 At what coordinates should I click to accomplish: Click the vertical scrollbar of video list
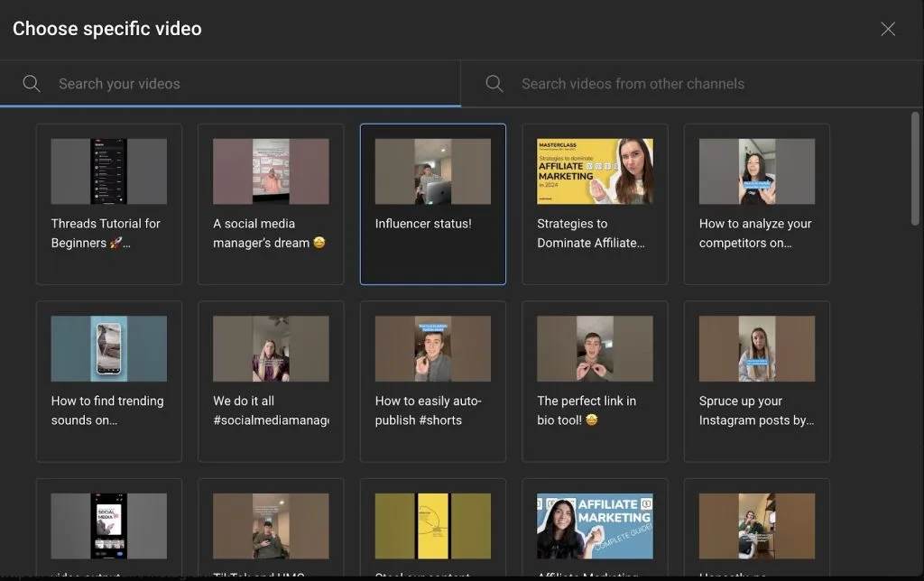pos(915,169)
